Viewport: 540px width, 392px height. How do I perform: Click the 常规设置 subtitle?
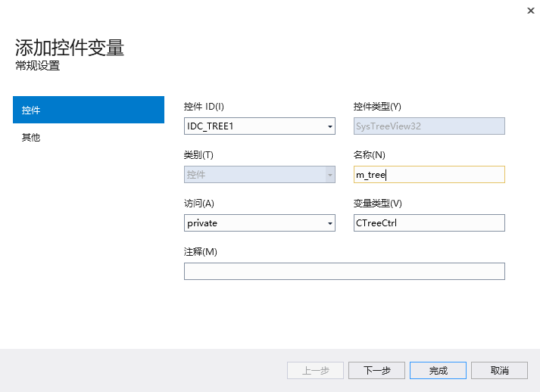[x=38, y=66]
